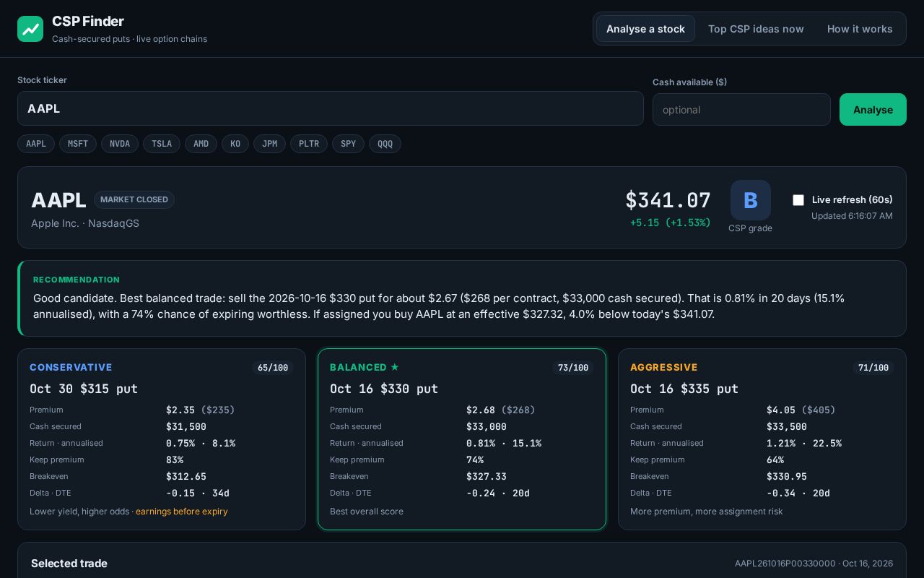
Task: Click the earnings before expiry warning text
Action: coord(182,512)
